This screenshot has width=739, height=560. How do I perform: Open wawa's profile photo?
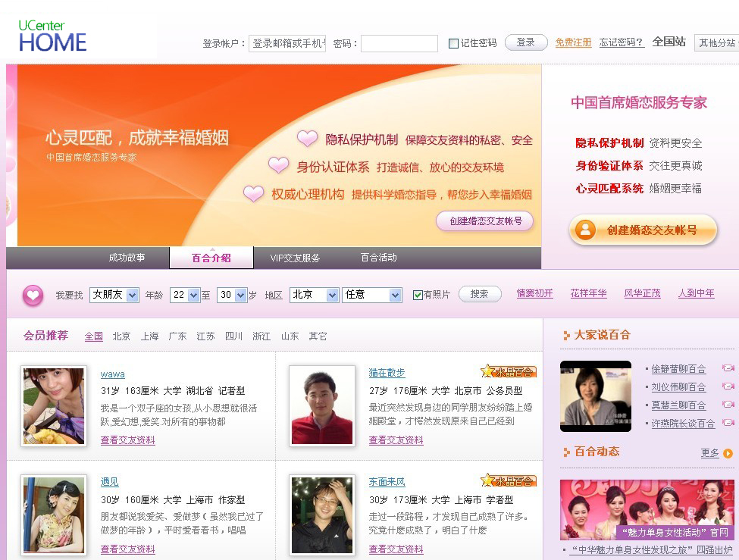coord(54,406)
